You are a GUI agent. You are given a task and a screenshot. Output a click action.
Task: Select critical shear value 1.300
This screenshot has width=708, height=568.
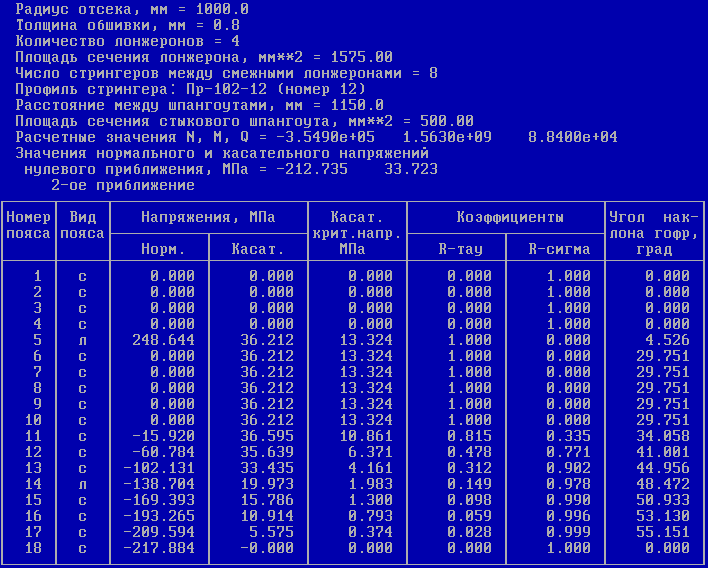pos(370,500)
